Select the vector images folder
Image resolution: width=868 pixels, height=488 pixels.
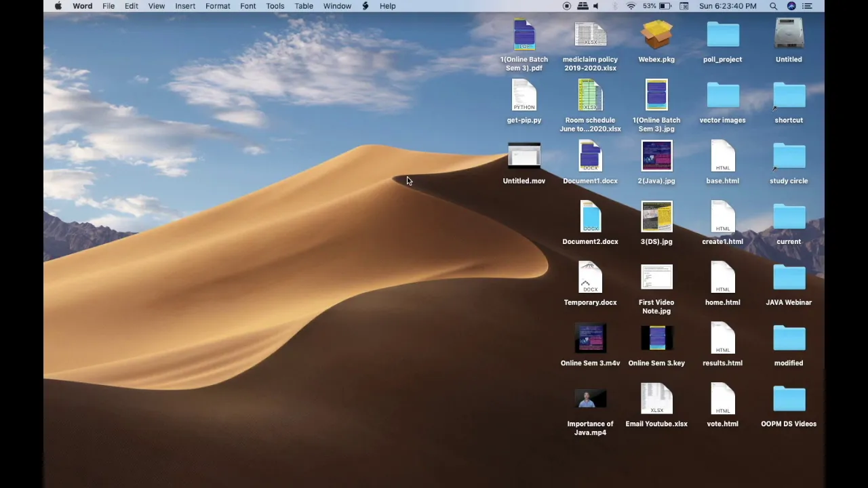tap(723, 96)
